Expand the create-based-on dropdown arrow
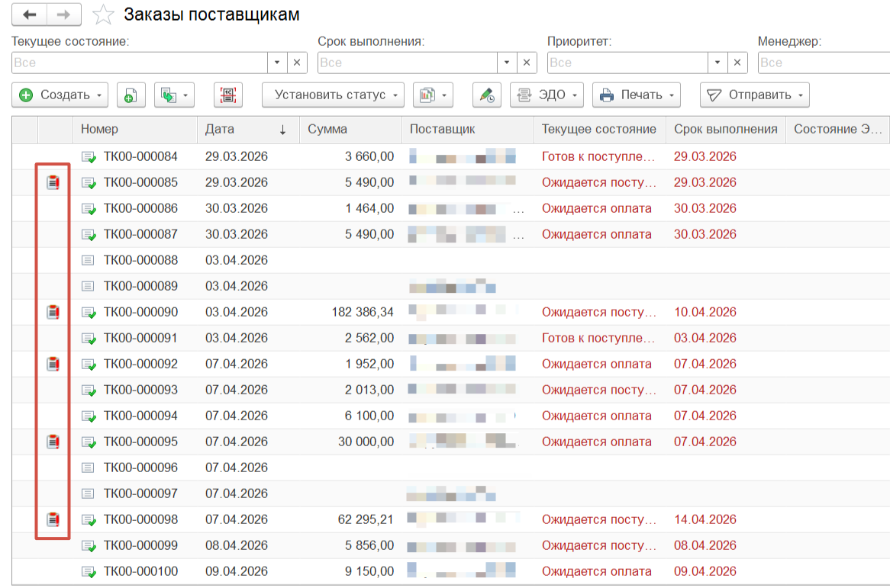The height and width of the screenshot is (588, 890). tap(185, 95)
